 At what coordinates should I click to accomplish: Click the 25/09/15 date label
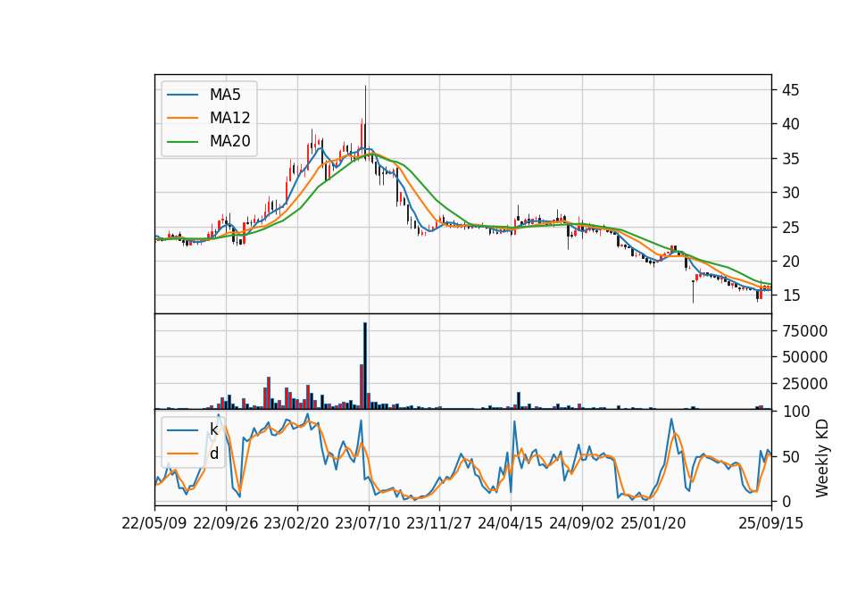click(x=771, y=523)
